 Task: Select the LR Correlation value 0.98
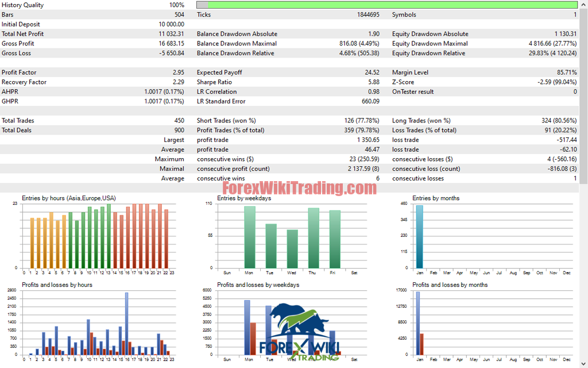(373, 91)
